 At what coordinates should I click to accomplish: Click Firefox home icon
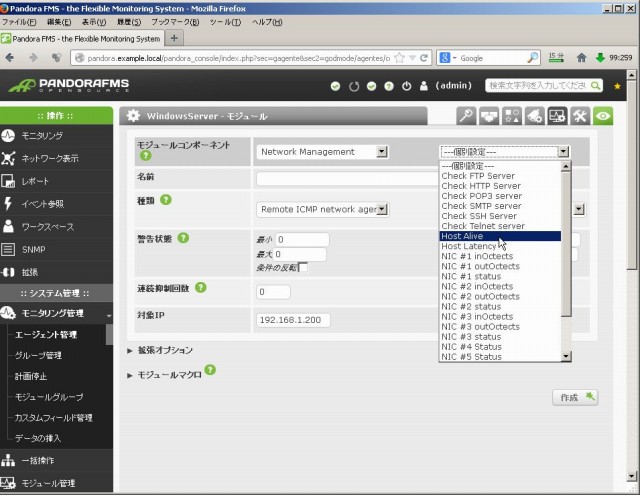click(581, 58)
